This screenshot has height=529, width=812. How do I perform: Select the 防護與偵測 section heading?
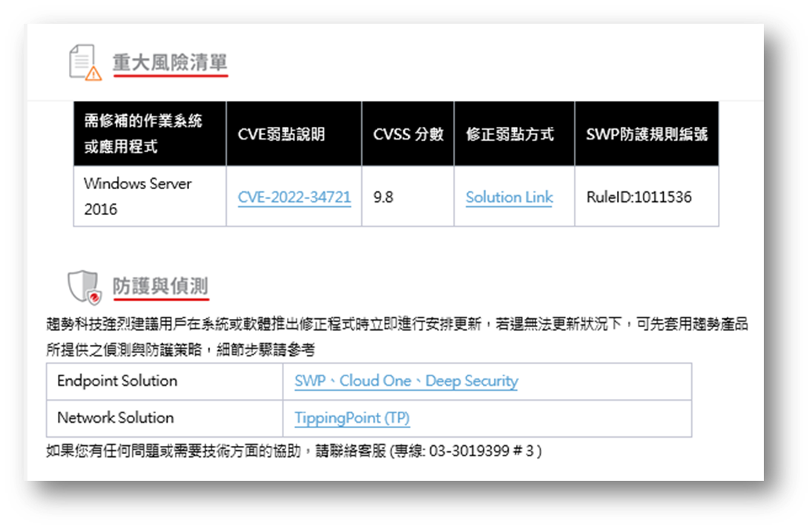(160, 286)
